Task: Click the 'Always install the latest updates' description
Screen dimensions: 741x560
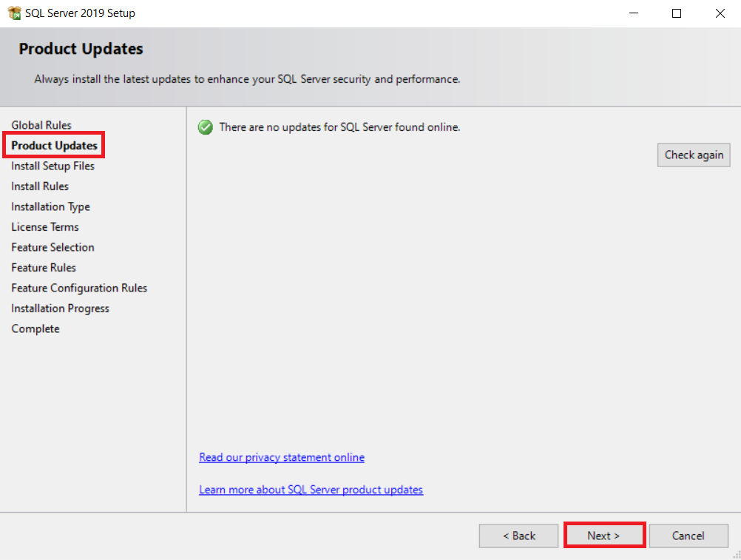Action: coord(247,79)
